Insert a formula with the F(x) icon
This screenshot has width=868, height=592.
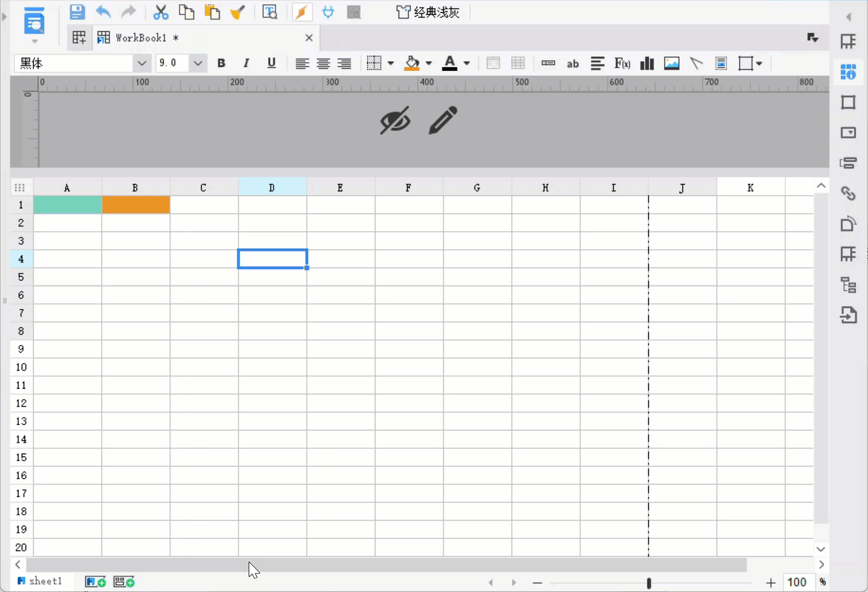623,63
